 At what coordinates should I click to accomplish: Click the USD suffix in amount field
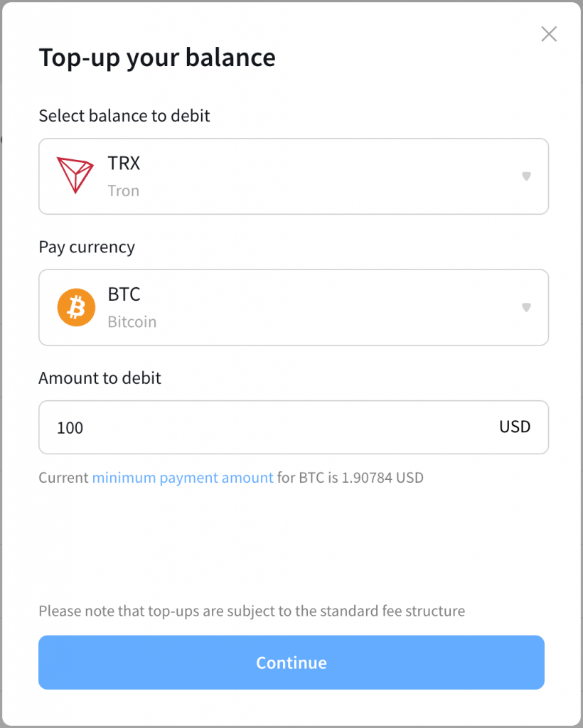pyautogui.click(x=515, y=427)
